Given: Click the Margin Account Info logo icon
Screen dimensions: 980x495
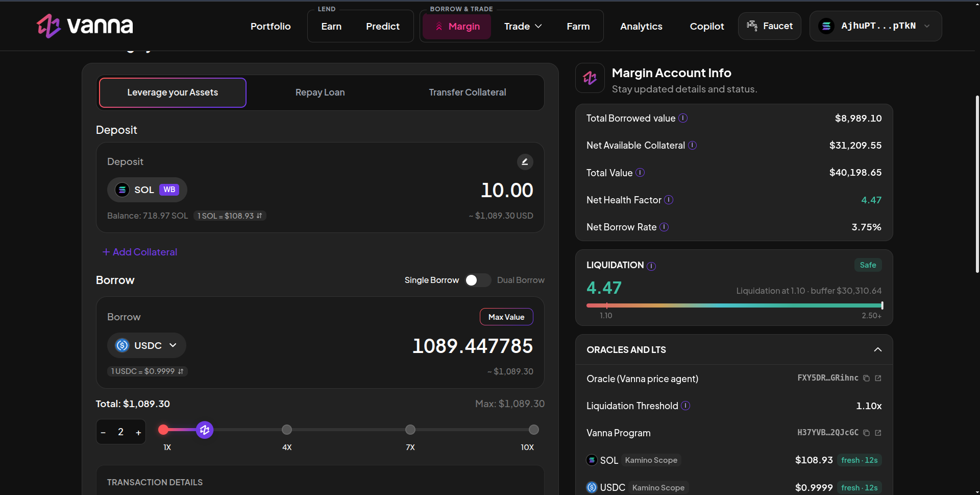Looking at the screenshot, I should [590, 78].
